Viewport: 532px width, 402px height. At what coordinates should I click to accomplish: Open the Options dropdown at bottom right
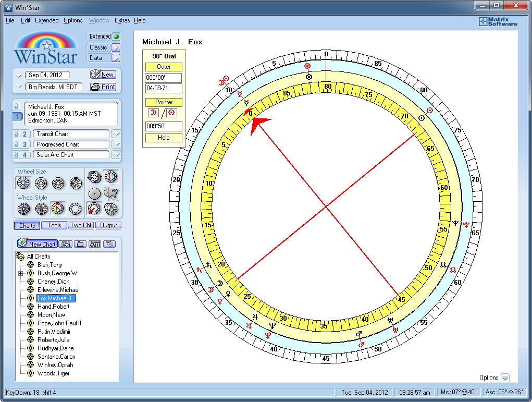(505, 378)
